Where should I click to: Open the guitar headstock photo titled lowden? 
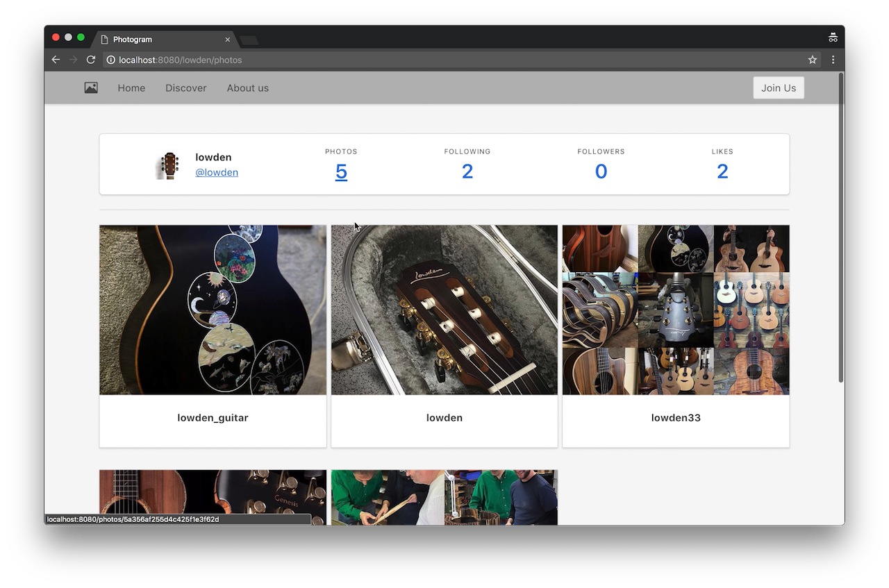[444, 310]
